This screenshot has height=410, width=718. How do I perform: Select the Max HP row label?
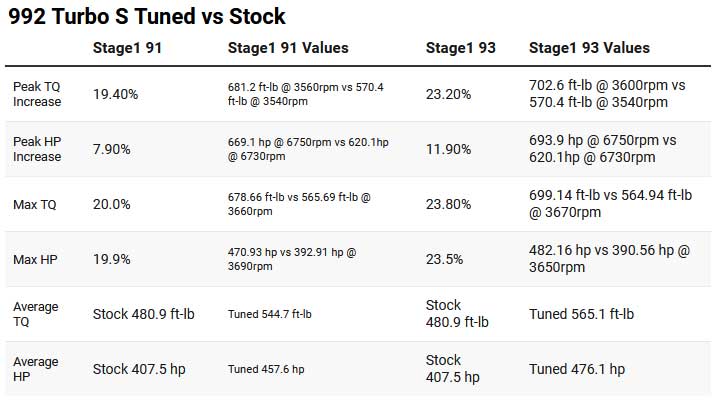click(35, 260)
